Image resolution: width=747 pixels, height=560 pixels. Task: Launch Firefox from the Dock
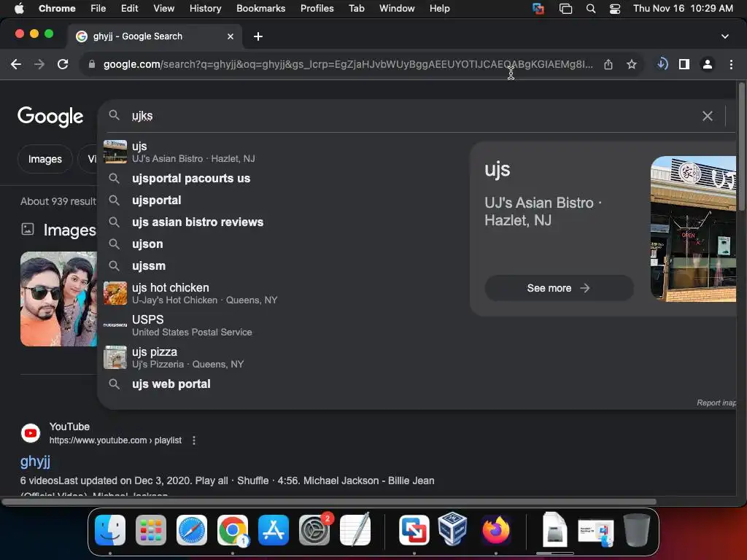pos(495,530)
